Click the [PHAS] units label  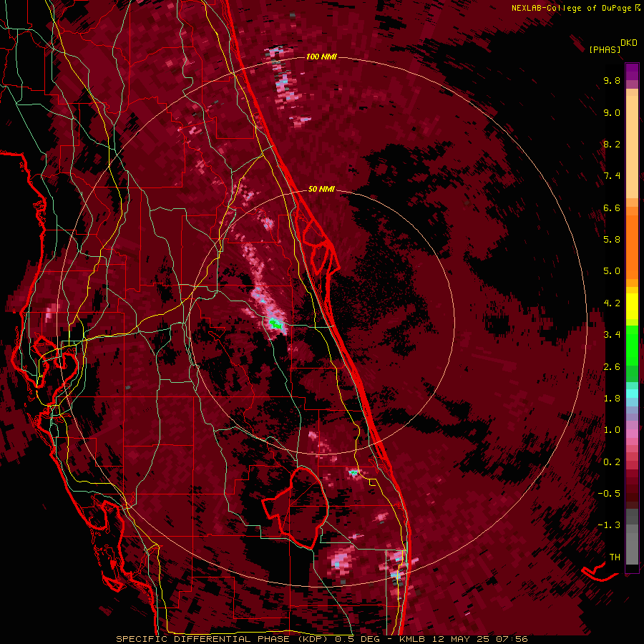click(x=605, y=49)
